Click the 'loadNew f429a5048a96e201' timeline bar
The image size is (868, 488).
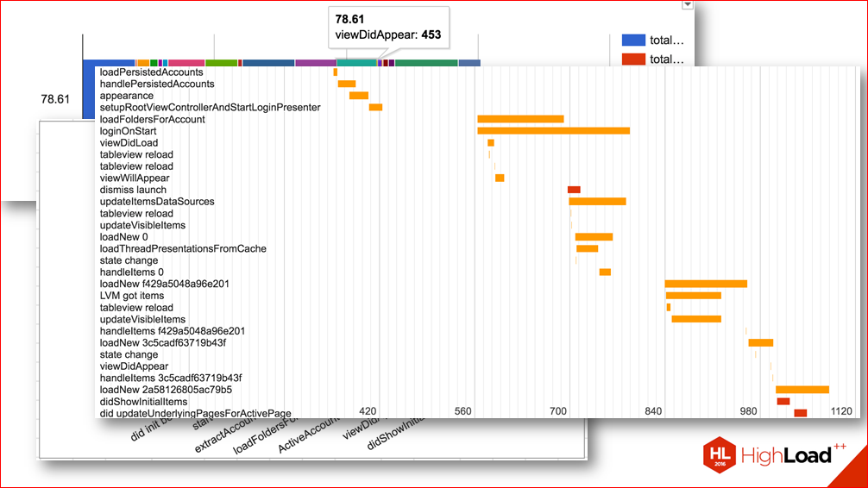pyautogui.click(x=707, y=284)
